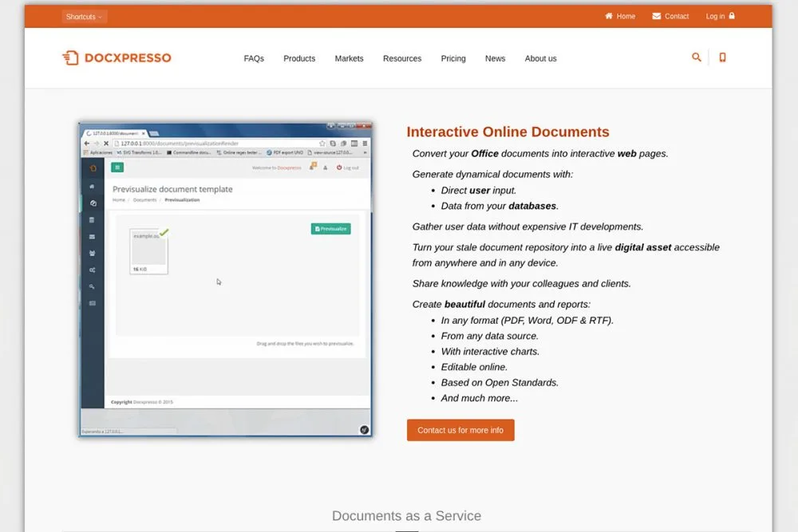Click the mobile phone icon in the header
Image resolution: width=798 pixels, height=532 pixels.
pos(722,57)
